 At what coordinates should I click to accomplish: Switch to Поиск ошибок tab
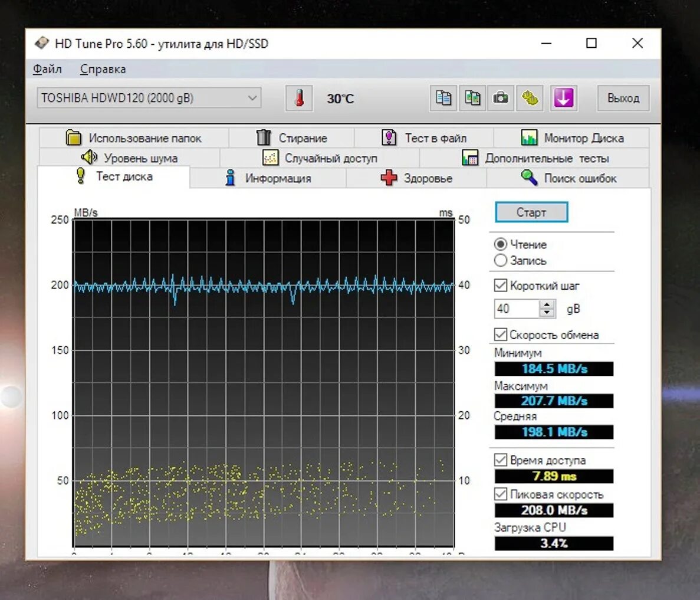click(568, 178)
